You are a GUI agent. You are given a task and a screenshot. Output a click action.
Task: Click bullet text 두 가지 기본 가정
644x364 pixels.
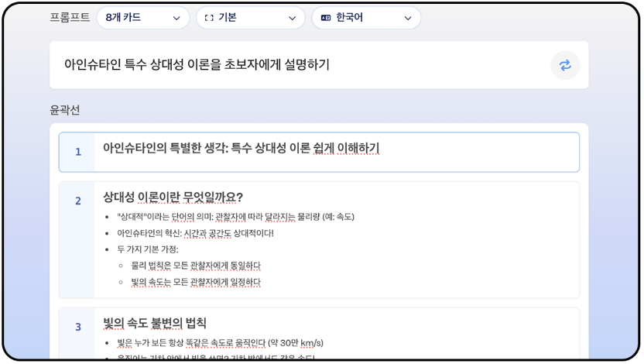tap(148, 249)
